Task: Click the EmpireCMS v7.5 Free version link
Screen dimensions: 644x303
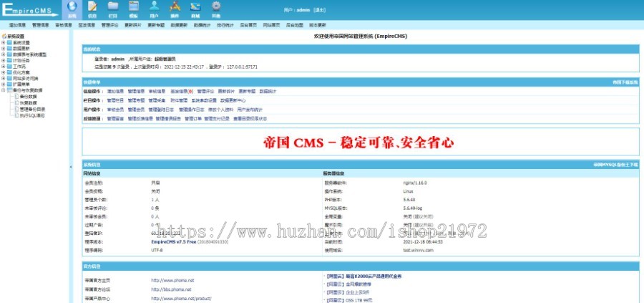Action: 173,241
